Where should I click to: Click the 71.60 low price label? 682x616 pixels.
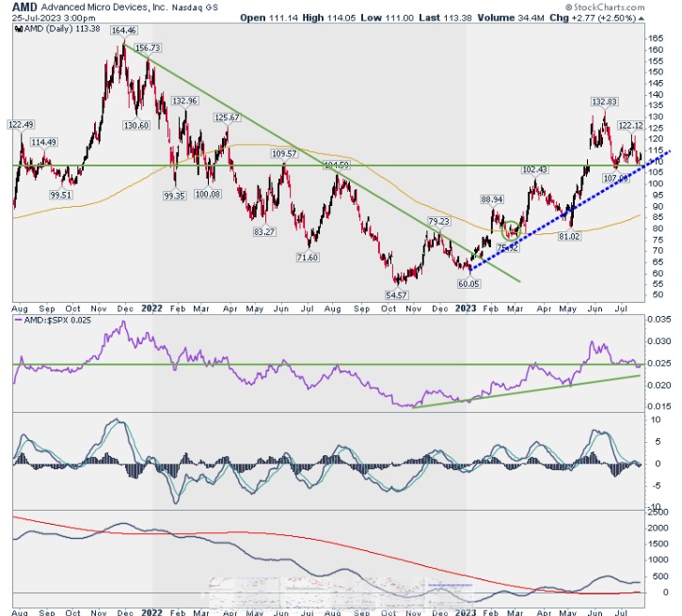[308, 258]
